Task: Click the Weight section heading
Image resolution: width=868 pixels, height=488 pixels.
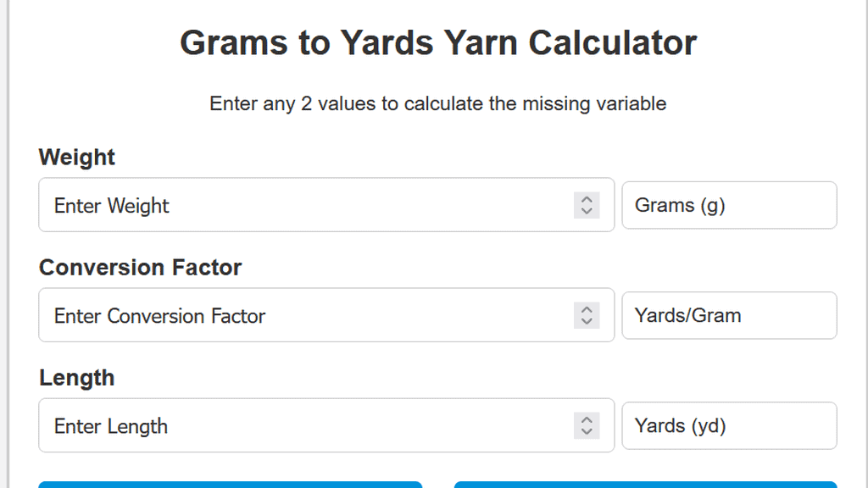Action: [x=76, y=158]
